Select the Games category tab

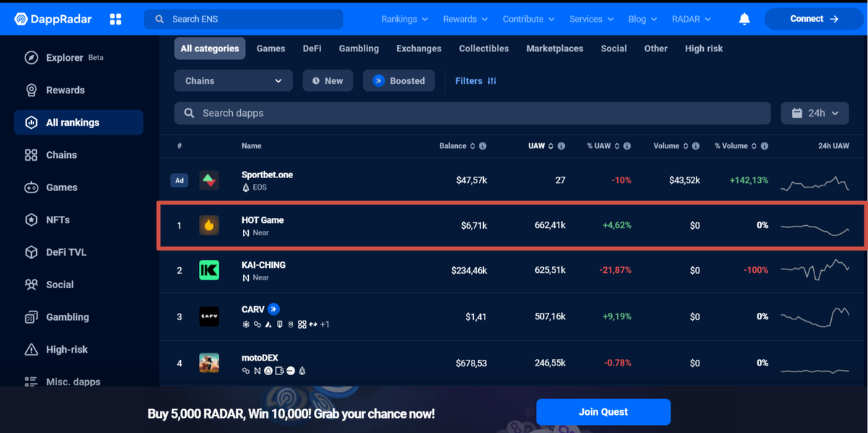271,49
